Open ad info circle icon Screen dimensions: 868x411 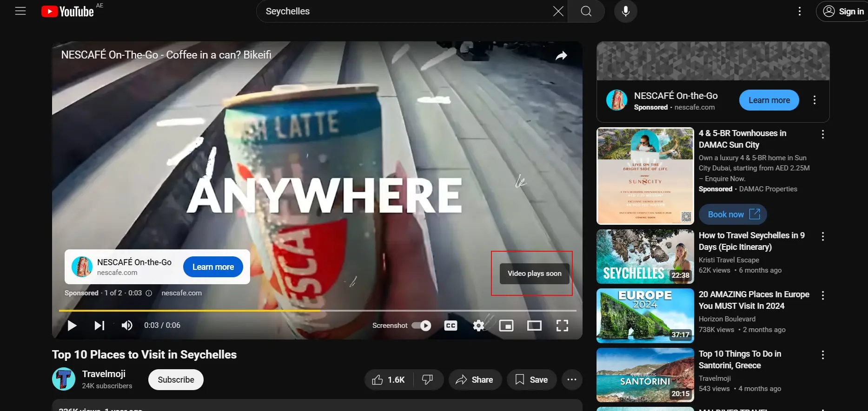coord(149,293)
